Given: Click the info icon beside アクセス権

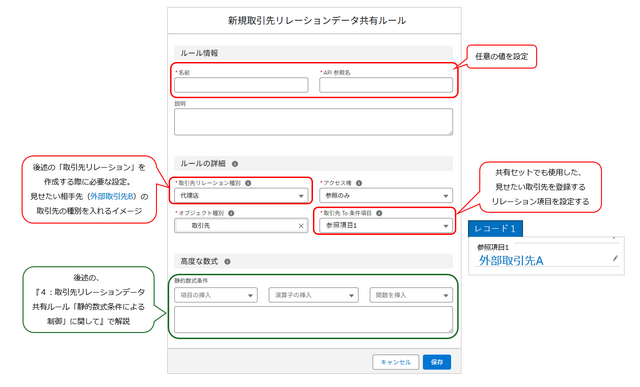Looking at the screenshot, I should 359,183.
